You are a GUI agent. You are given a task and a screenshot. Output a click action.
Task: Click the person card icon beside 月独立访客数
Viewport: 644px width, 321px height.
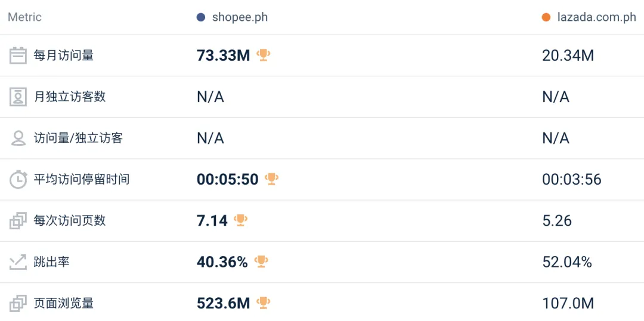[x=18, y=96]
